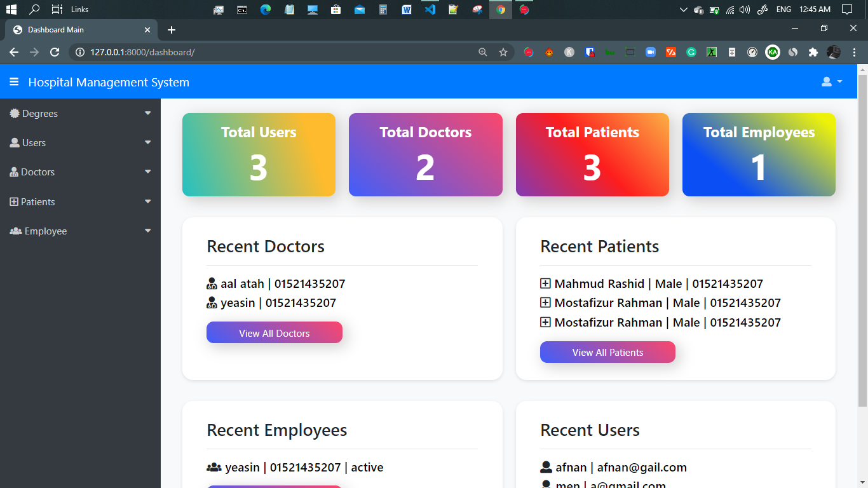
Task: Open the Calculator from taskbar
Action: pyautogui.click(x=383, y=10)
